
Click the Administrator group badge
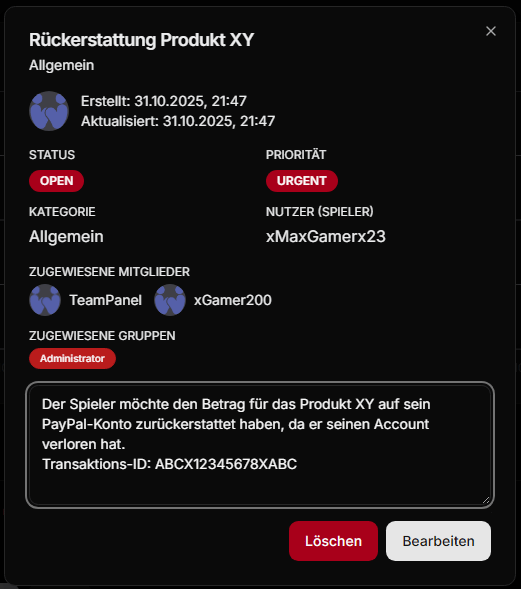click(x=72, y=358)
